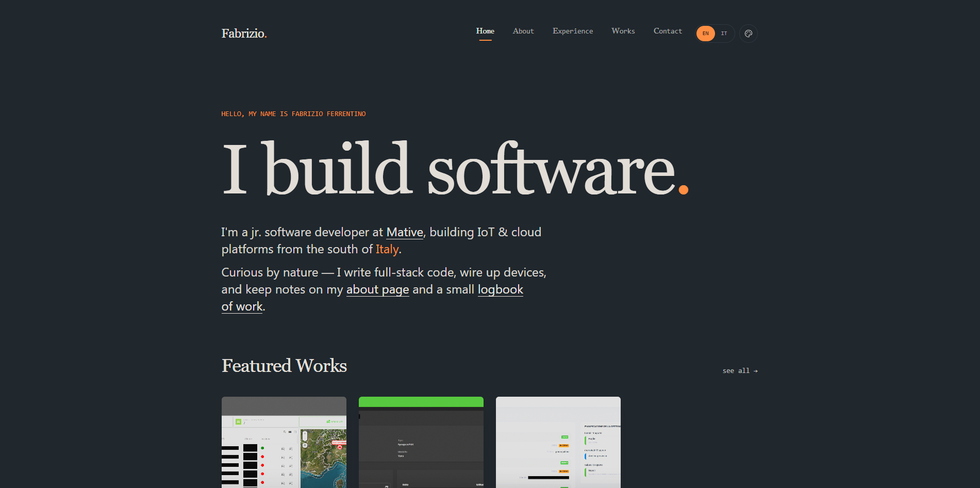Open the featured work with map thumbnail

[x=284, y=442]
